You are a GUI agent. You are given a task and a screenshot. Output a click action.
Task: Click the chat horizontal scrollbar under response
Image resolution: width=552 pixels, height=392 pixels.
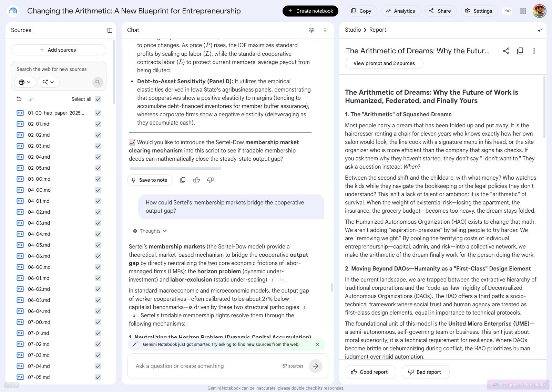(x=175, y=169)
